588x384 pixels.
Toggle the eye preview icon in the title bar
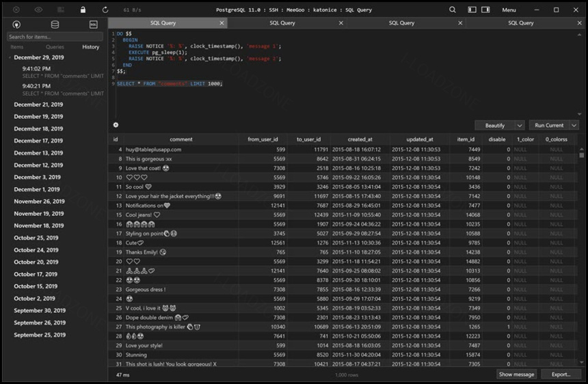(38, 10)
